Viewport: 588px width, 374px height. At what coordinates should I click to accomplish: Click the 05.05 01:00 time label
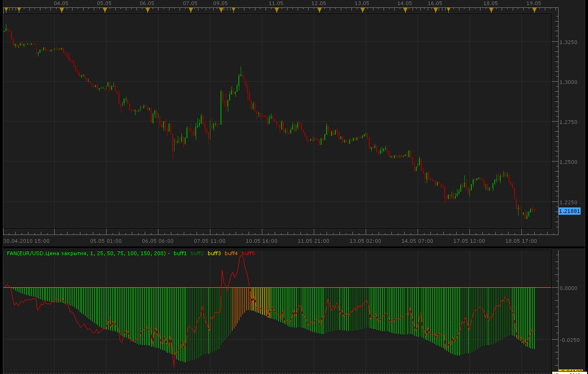pyautogui.click(x=106, y=240)
